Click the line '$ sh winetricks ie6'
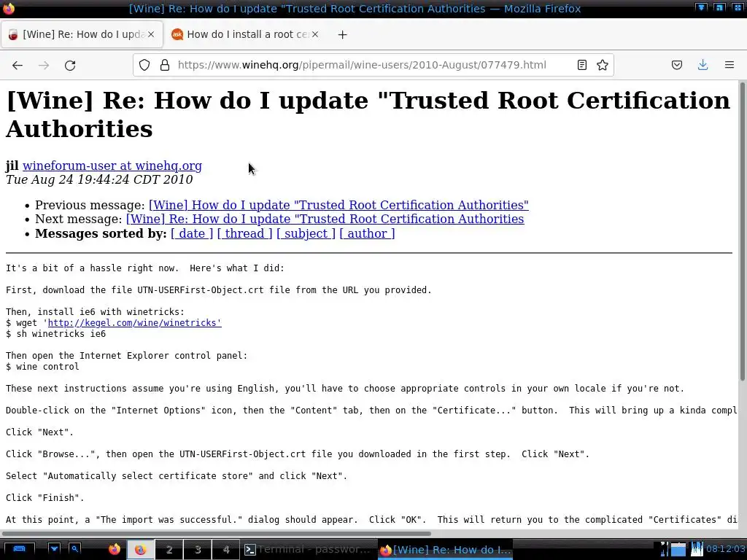747x560 pixels. click(x=55, y=334)
